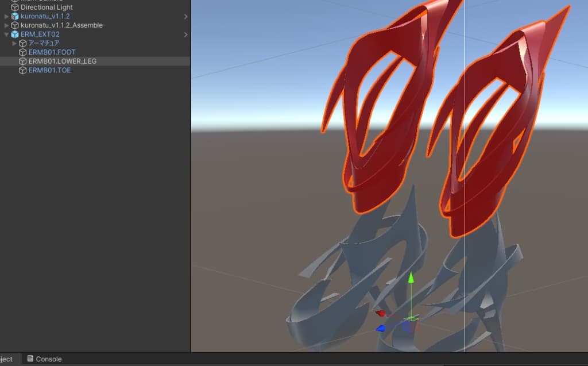Click the blue Z-axis gizmo arrow
This screenshot has width=588, height=366.
[381, 329]
